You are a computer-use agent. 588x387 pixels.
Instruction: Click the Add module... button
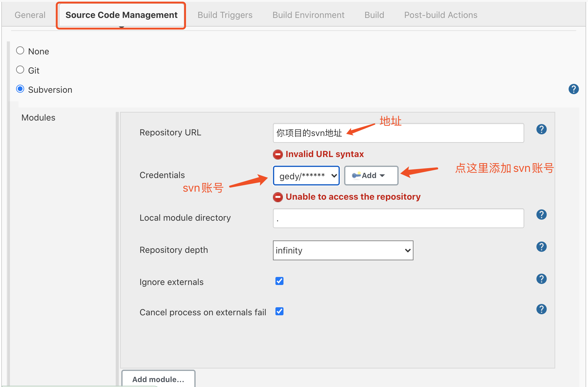coord(158,379)
